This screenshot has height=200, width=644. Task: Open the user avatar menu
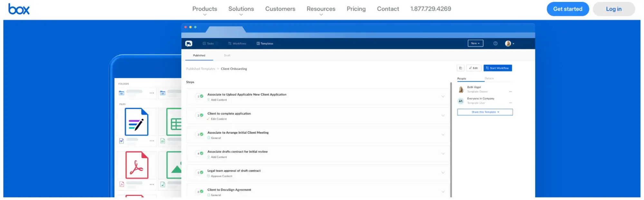(509, 44)
